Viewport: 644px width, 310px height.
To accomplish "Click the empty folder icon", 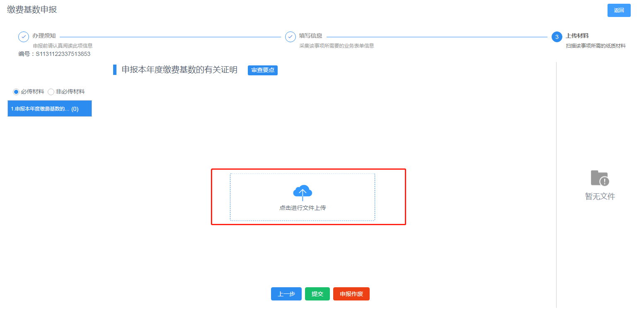I will (600, 178).
